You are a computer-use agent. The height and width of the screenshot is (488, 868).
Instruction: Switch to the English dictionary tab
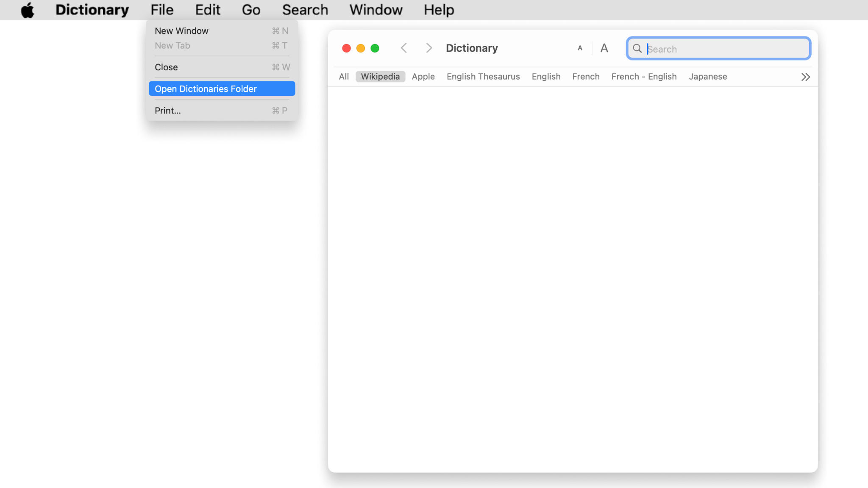pos(546,77)
